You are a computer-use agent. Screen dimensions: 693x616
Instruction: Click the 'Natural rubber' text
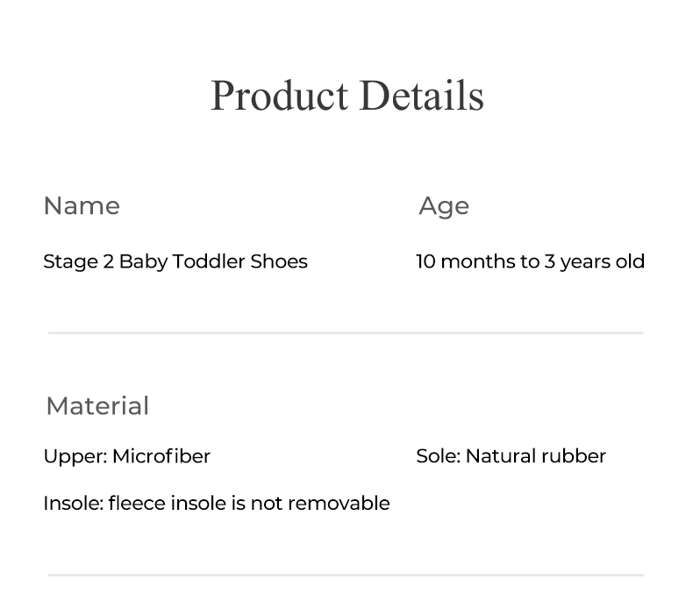pyautogui.click(x=535, y=456)
